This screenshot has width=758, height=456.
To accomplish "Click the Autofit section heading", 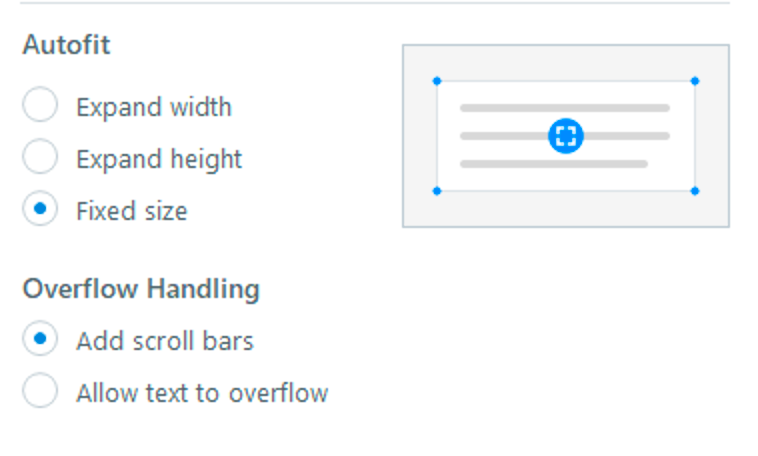I will coord(66,45).
